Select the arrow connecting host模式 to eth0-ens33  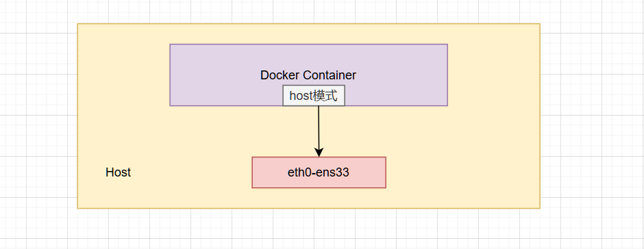click(319, 131)
